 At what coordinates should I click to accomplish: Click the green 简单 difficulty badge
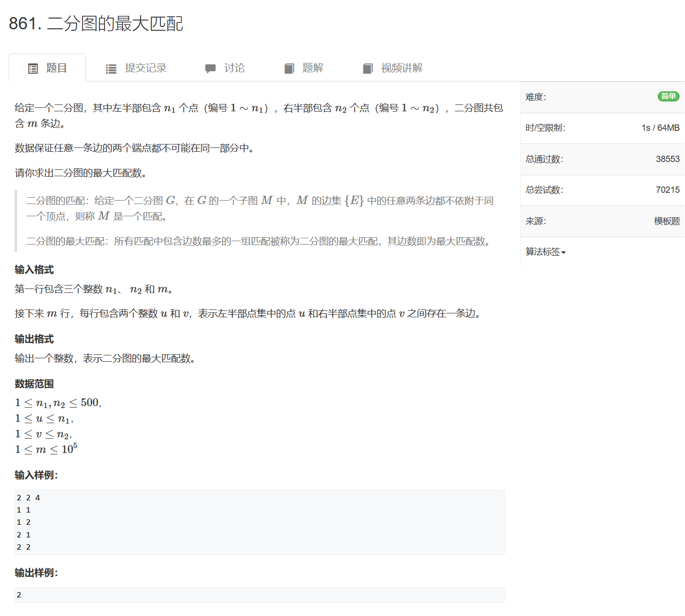pyautogui.click(x=668, y=96)
